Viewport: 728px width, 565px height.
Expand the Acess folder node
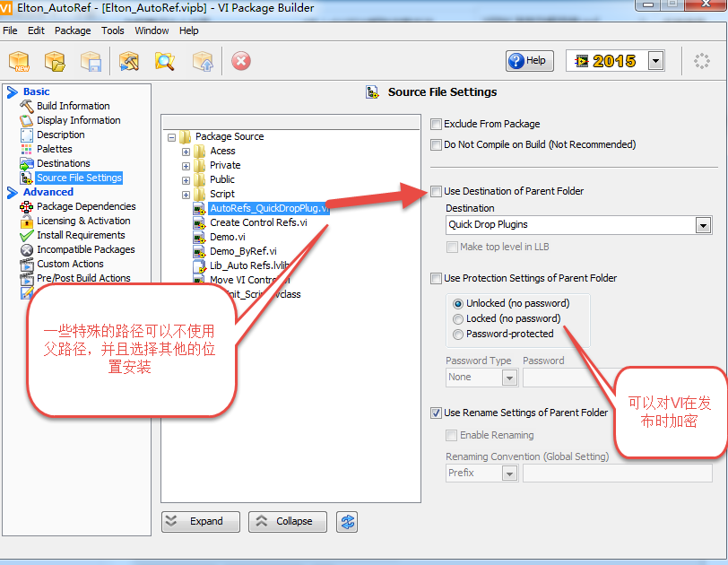[186, 152]
